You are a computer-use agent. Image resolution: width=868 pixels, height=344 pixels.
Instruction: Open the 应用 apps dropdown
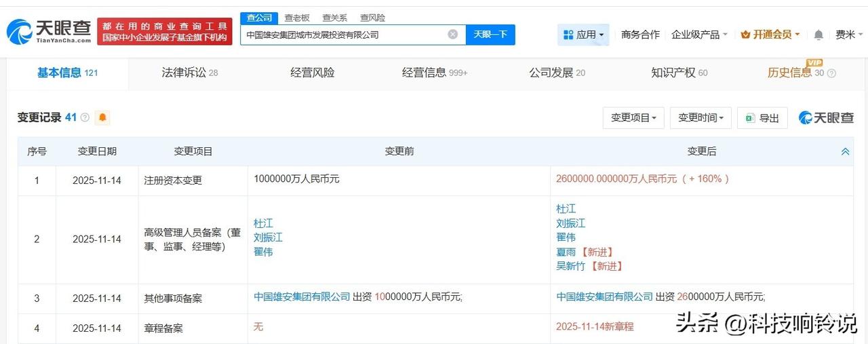point(583,35)
